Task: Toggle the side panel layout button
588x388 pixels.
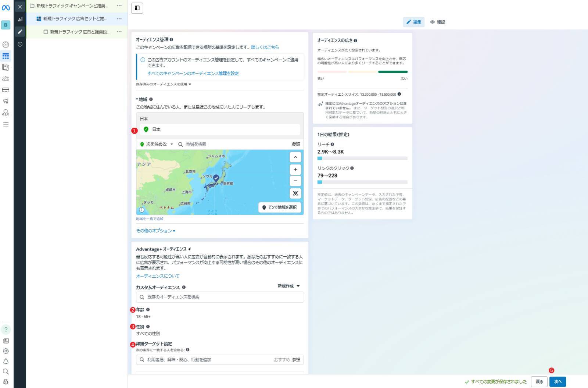Action: coord(137,8)
